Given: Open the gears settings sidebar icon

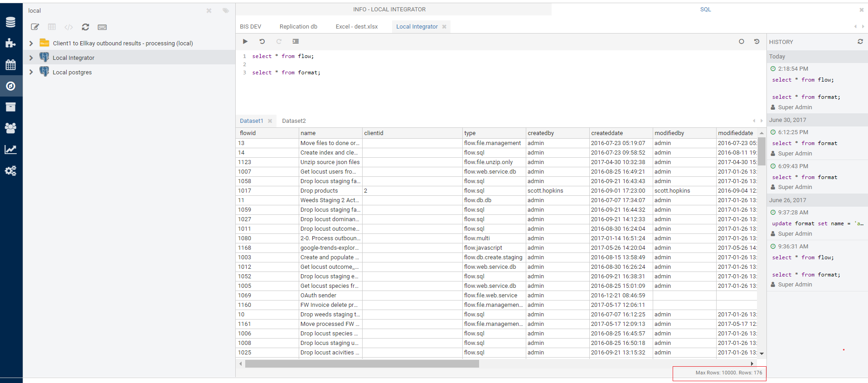Looking at the screenshot, I should point(10,170).
